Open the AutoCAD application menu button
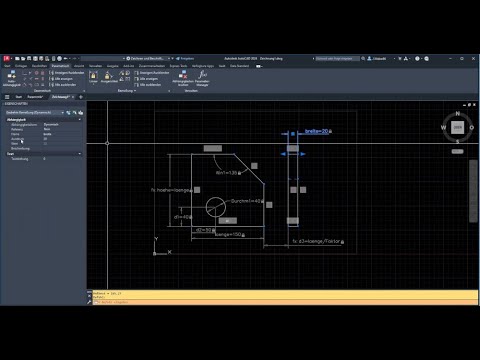This screenshot has height=360, width=480. pyautogui.click(x=7, y=58)
